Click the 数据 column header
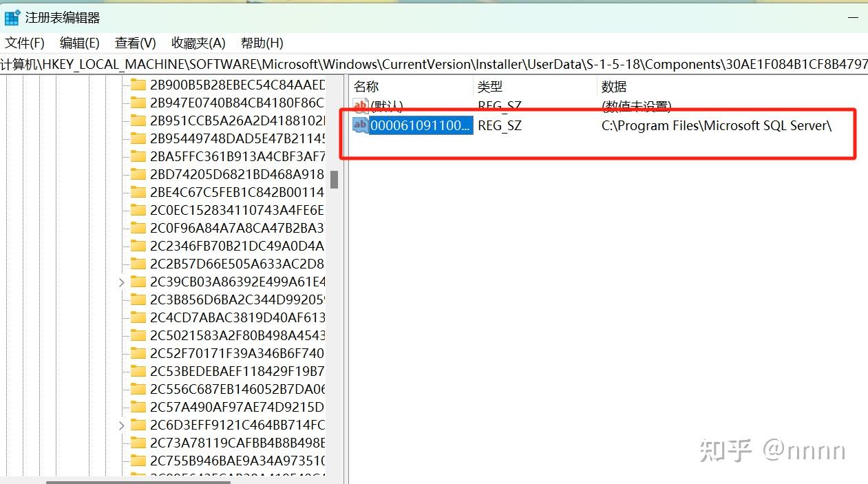This screenshot has width=868, height=484. (x=615, y=86)
